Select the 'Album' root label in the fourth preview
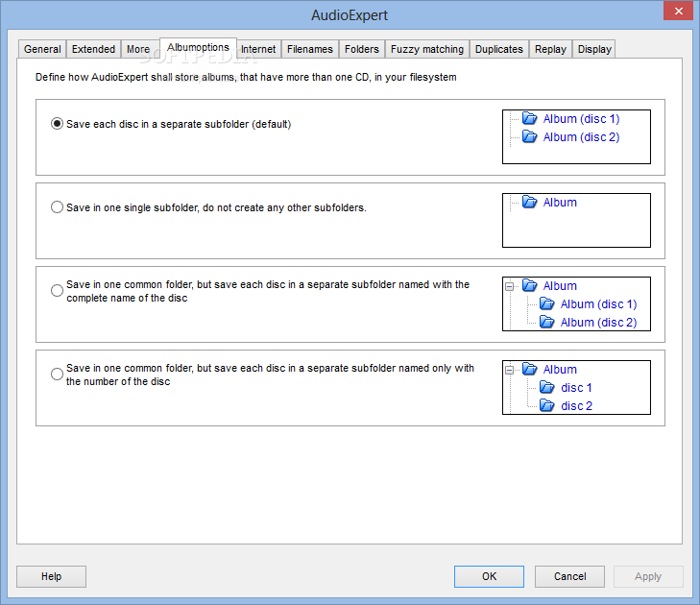Viewport: 700px width, 605px height. (x=560, y=370)
